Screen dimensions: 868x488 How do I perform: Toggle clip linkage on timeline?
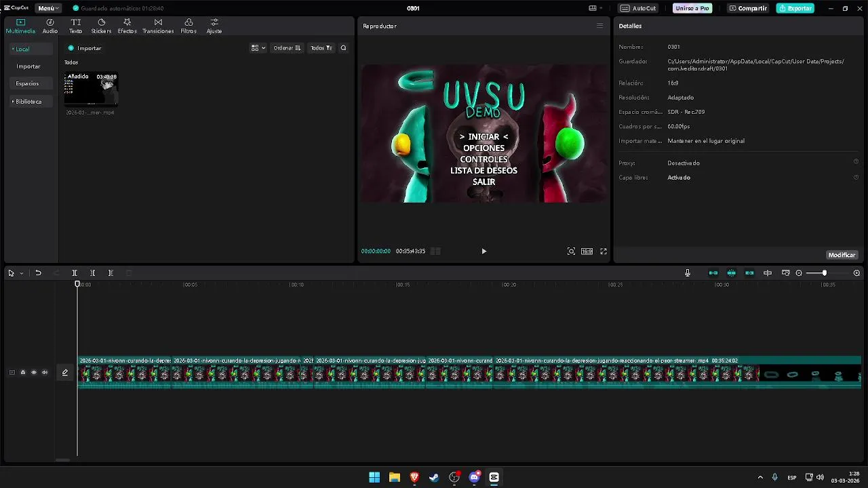(x=749, y=273)
